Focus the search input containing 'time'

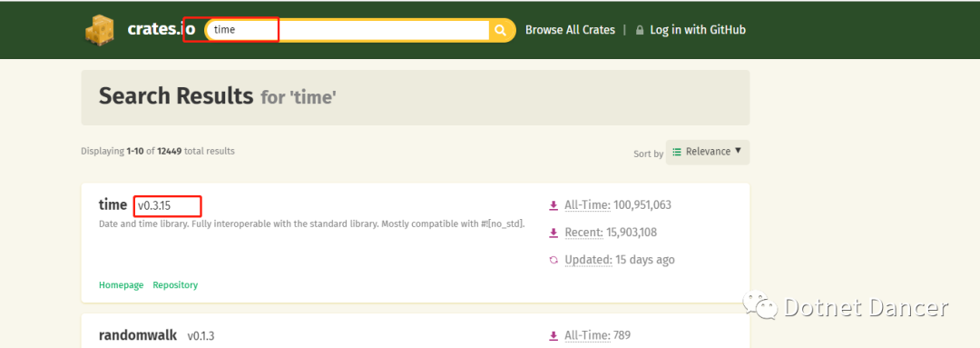point(348,30)
